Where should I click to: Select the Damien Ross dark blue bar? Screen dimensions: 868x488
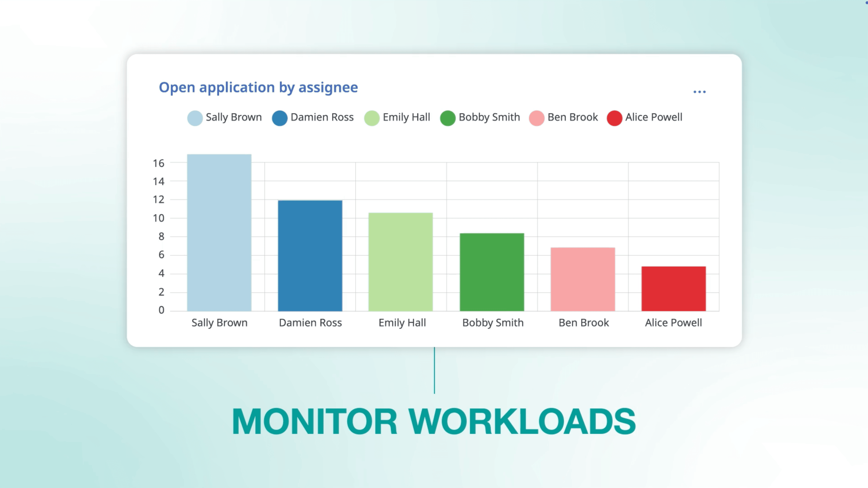[x=310, y=256]
